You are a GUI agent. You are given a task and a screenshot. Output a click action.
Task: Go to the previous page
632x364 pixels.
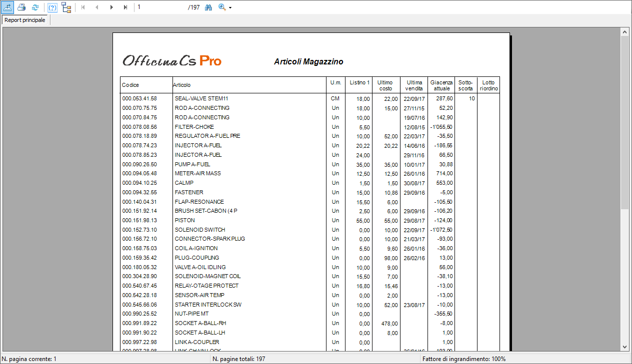click(96, 7)
